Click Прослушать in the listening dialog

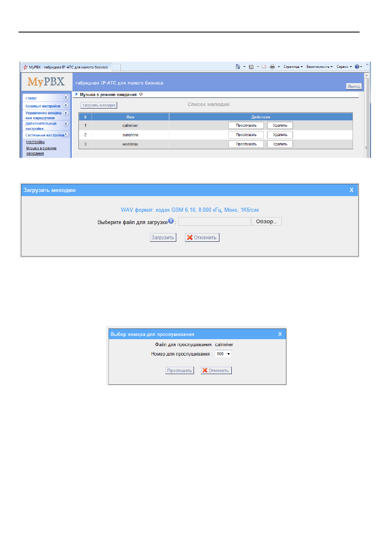pos(180,370)
